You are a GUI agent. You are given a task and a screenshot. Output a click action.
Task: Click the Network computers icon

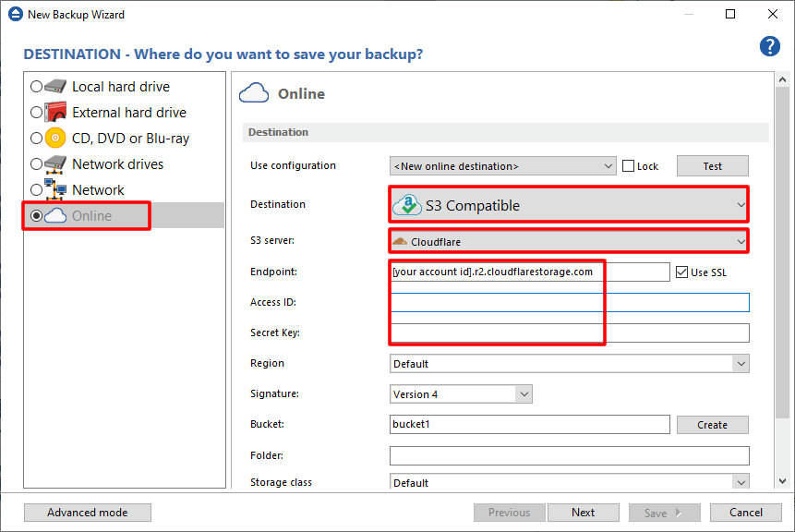click(57, 190)
